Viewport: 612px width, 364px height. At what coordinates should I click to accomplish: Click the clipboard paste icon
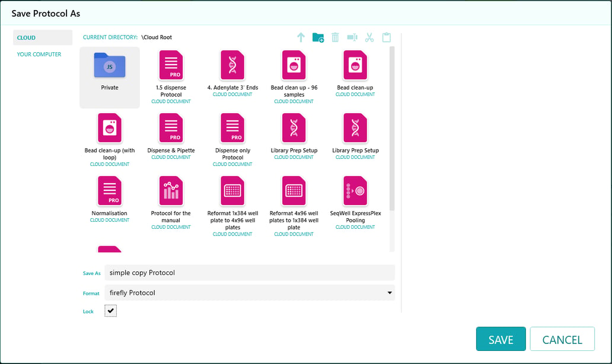pyautogui.click(x=387, y=37)
